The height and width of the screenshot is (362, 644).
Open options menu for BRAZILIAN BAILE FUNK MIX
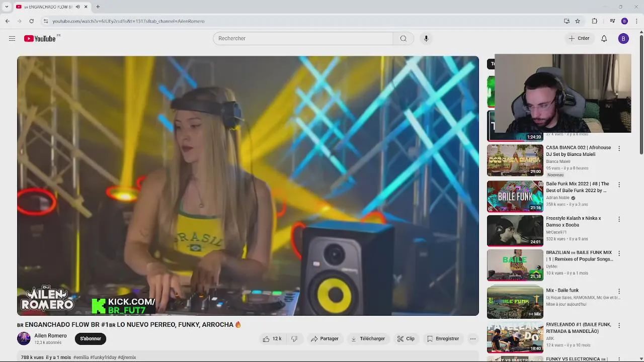pyautogui.click(x=619, y=253)
